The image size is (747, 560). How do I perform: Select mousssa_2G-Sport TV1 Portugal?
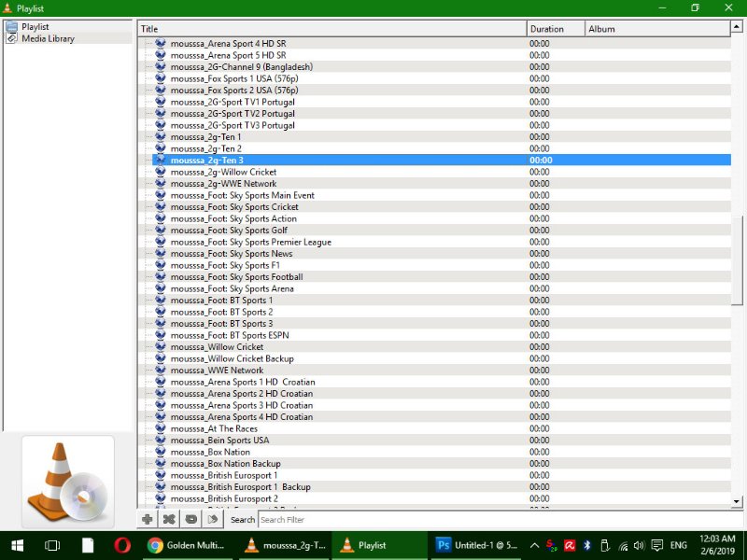click(233, 102)
